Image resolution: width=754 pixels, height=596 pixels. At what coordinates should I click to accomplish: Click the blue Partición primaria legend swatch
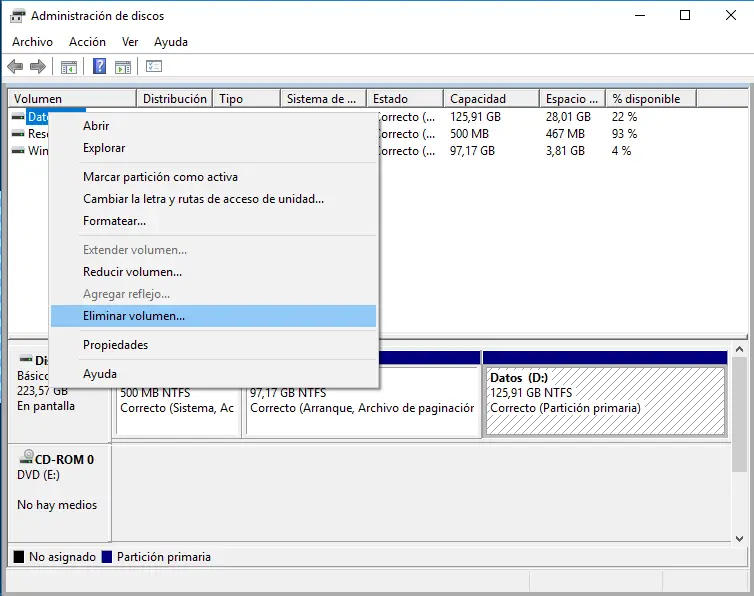coord(107,557)
